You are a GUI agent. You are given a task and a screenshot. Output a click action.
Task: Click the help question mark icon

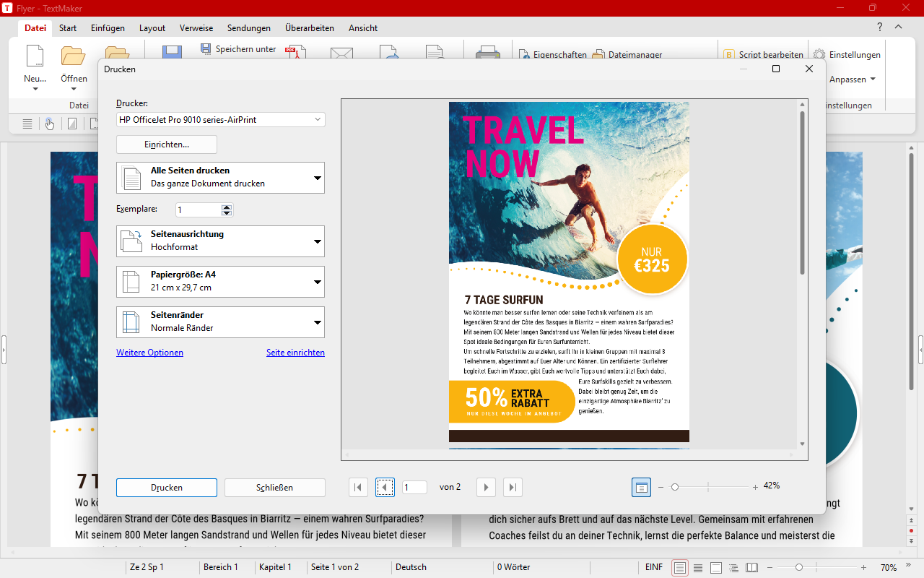[879, 27]
